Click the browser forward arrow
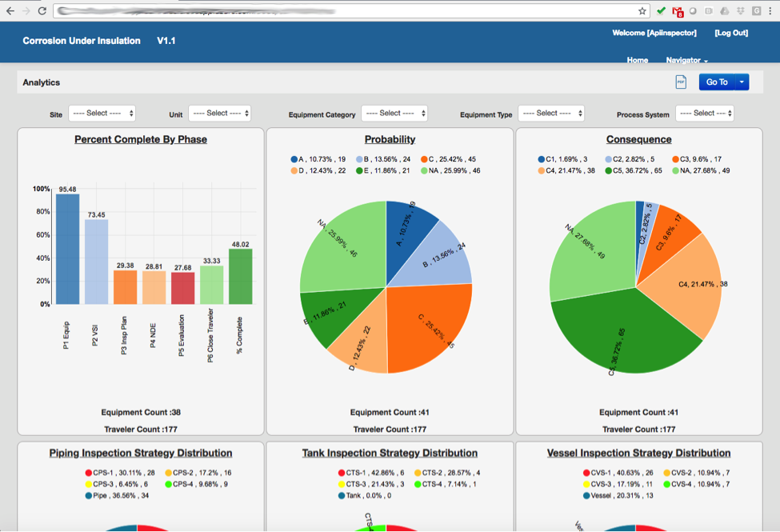 tap(26, 10)
